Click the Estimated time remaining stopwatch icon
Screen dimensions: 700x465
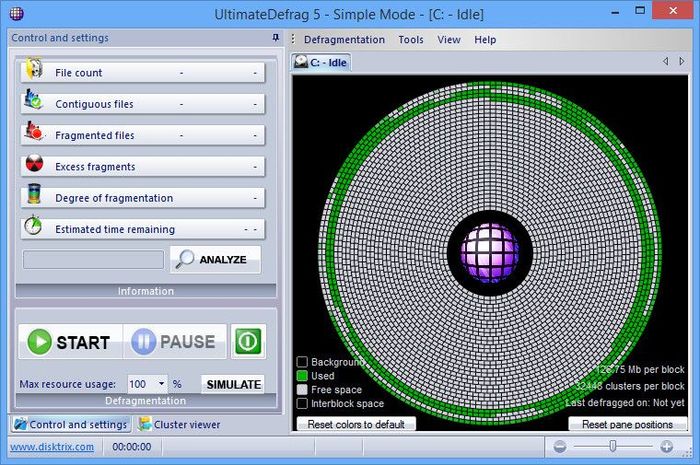click(33, 225)
